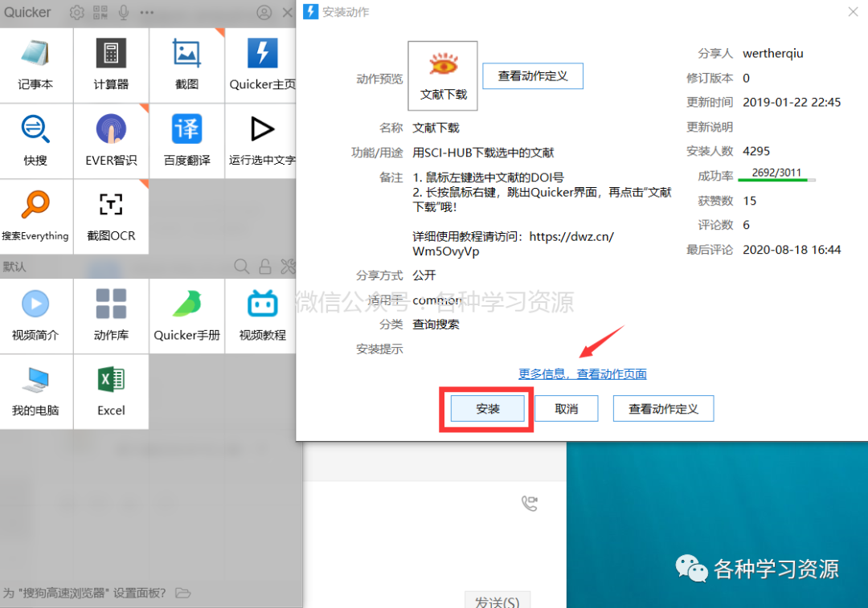Viewport: 868px width, 608px height.
Task: Click the user account icon in Quicker
Action: point(264,12)
